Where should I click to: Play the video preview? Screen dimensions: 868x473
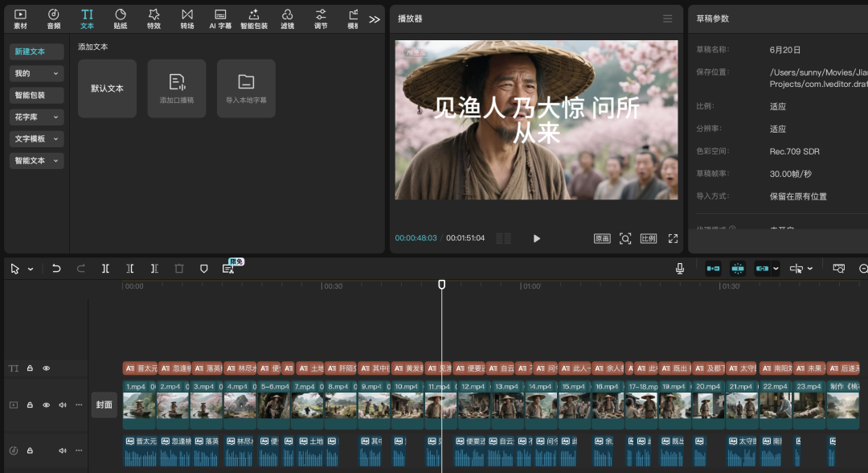pos(536,239)
